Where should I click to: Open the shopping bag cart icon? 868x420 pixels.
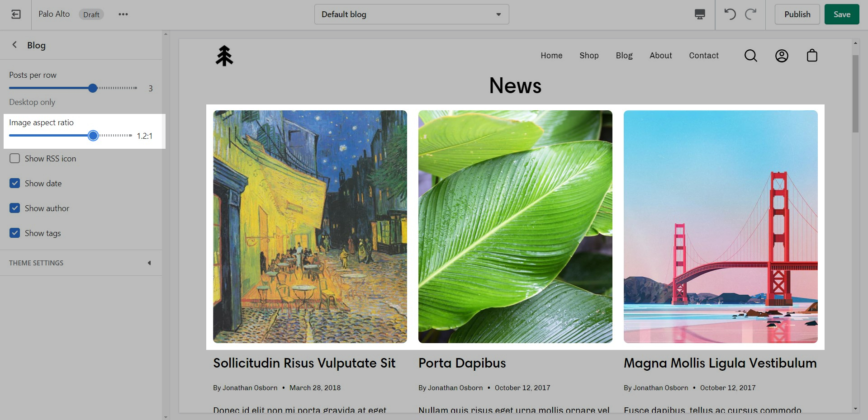(812, 56)
